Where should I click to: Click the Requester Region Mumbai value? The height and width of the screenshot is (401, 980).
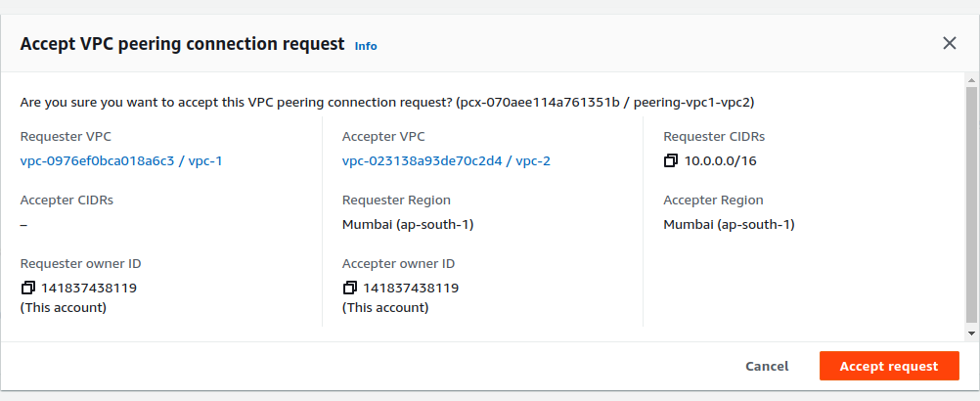tap(408, 224)
